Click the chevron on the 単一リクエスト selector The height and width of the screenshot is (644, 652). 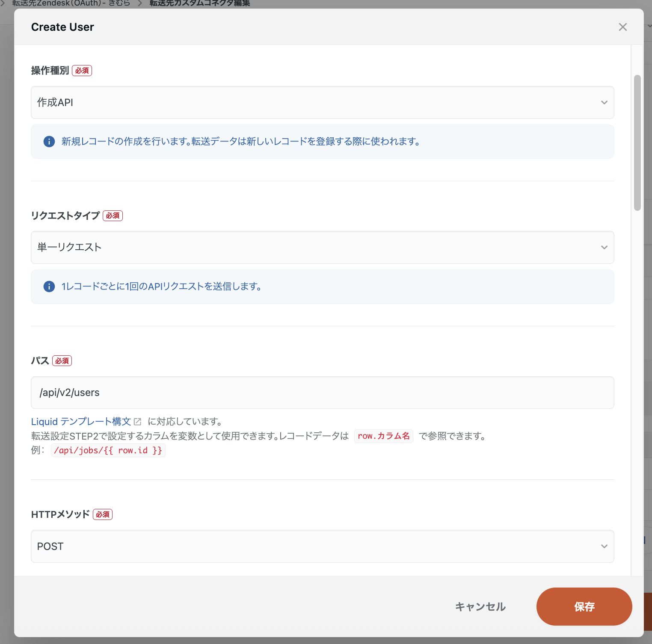click(604, 247)
